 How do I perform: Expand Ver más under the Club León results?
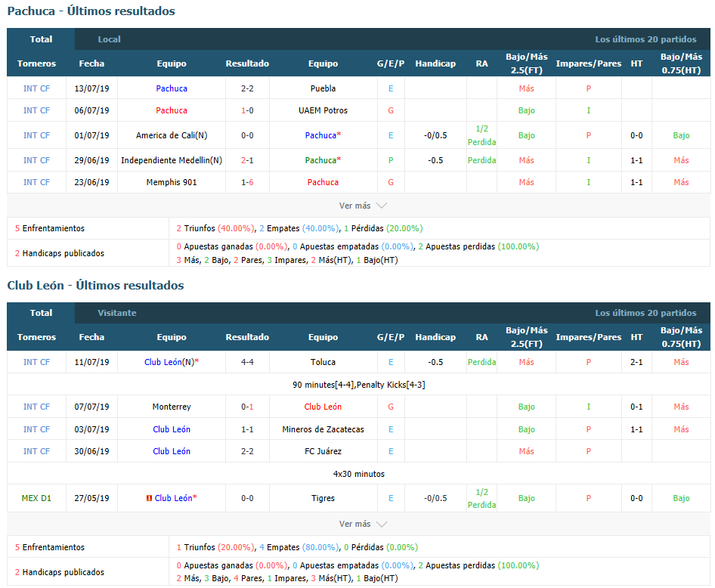pyautogui.click(x=363, y=524)
